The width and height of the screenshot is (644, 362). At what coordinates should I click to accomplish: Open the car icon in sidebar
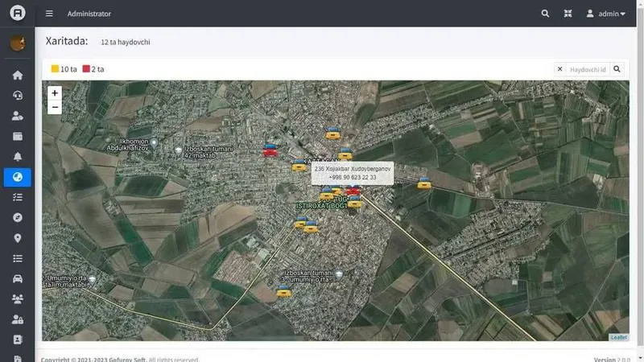click(17, 278)
